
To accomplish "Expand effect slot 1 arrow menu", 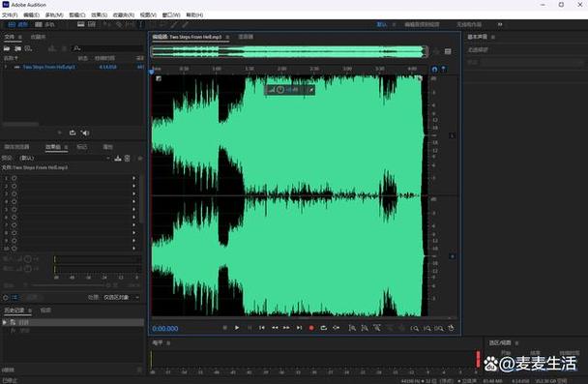I will (133, 178).
